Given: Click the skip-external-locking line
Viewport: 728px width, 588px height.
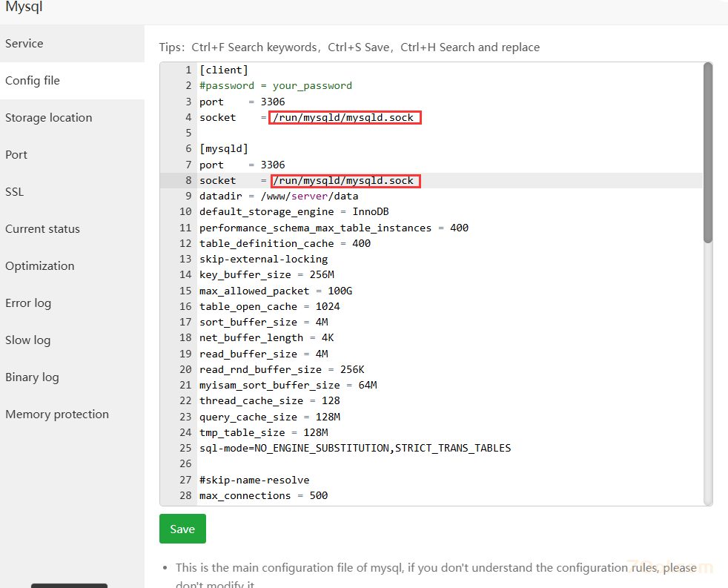Looking at the screenshot, I should (x=264, y=260).
